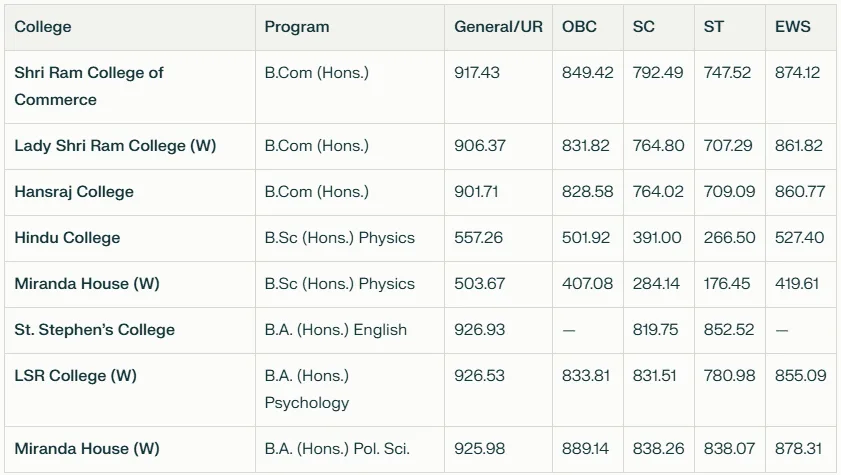Select the 917.43 General score cell
Screen dimensions: 841x475
pyautogui.click(x=498, y=87)
